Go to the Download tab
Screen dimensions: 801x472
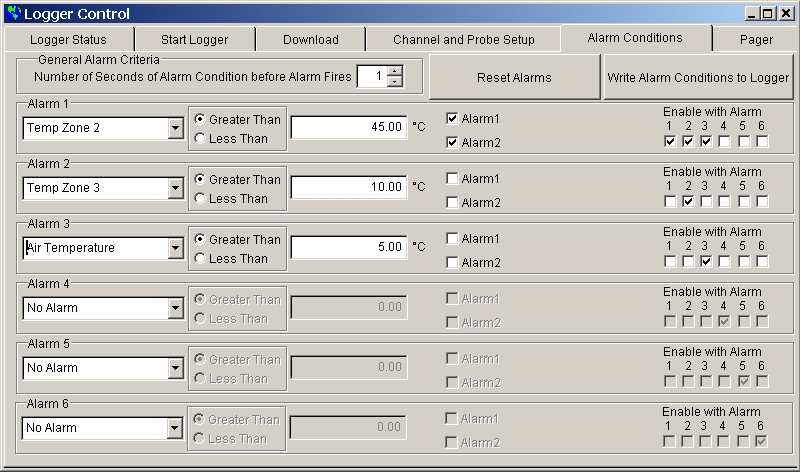311,39
